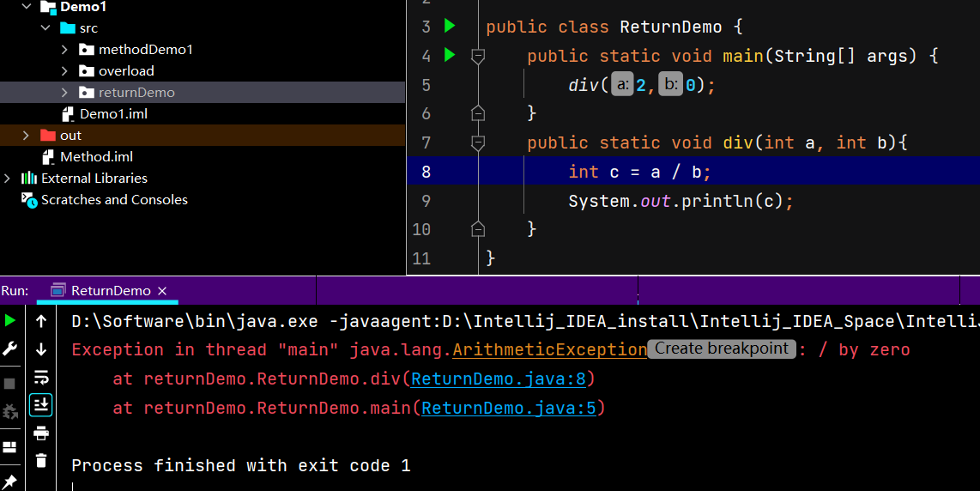Select the overload package row

(x=203, y=71)
